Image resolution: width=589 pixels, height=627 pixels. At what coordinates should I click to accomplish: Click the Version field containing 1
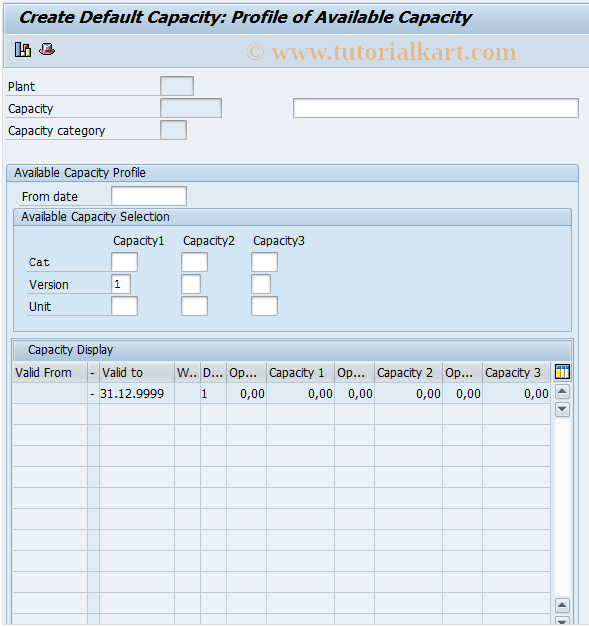click(x=121, y=284)
